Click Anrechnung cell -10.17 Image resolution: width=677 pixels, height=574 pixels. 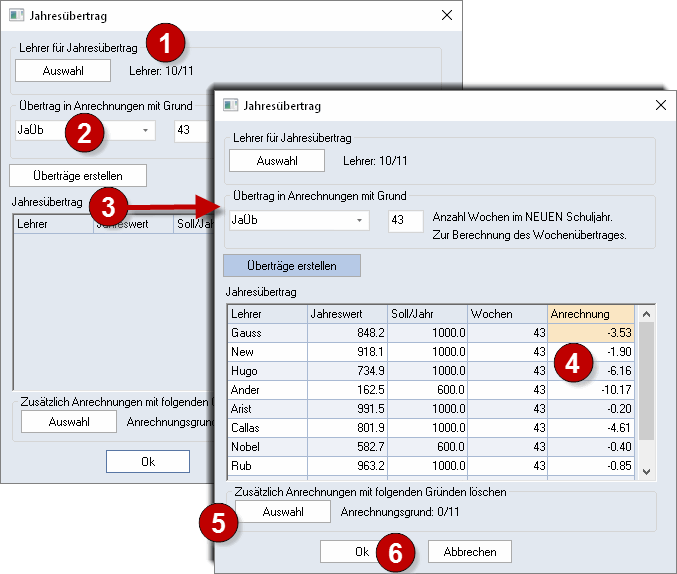tap(591, 390)
